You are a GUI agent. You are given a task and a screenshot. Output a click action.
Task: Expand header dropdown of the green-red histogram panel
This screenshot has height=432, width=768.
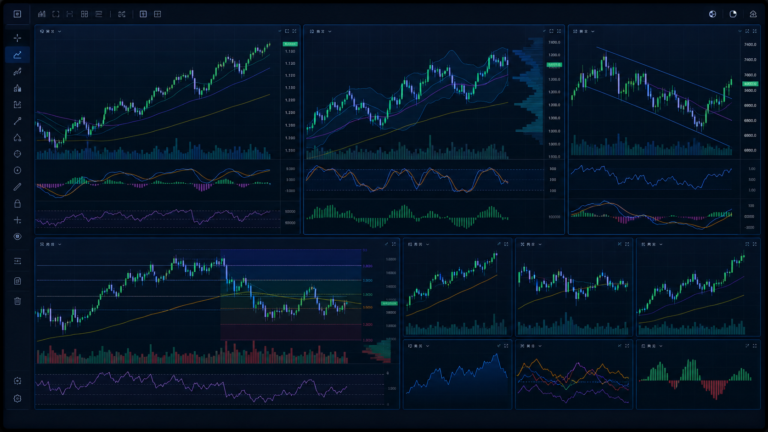click(x=661, y=346)
